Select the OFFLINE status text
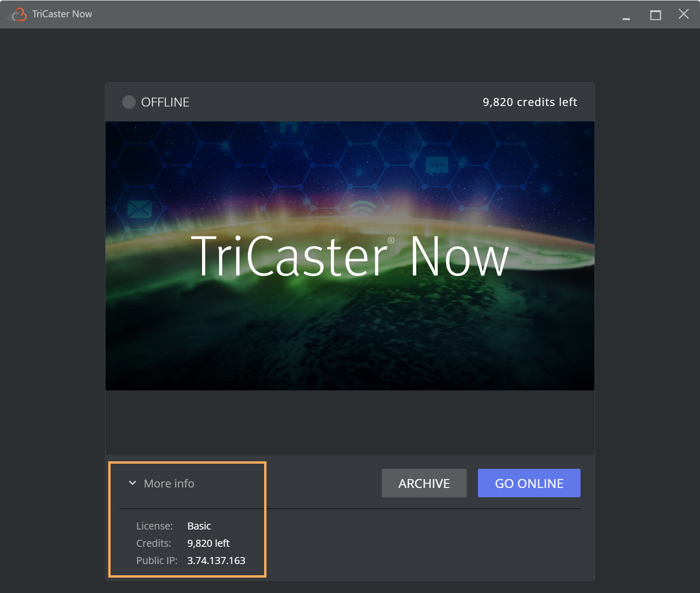This screenshot has height=593, width=700. point(165,102)
